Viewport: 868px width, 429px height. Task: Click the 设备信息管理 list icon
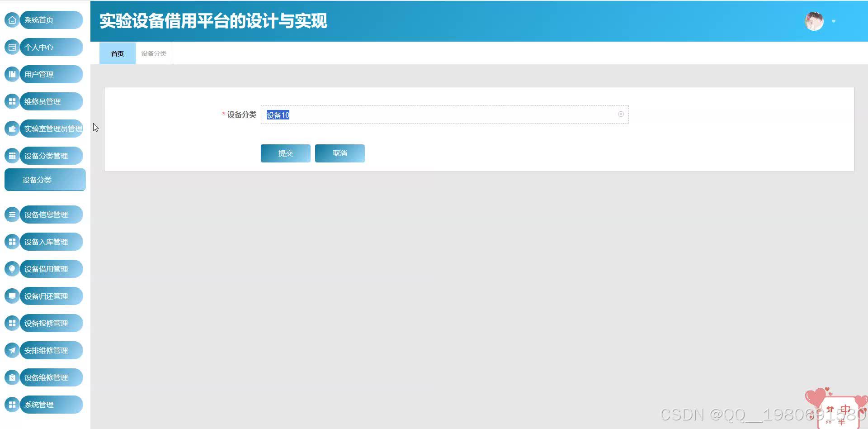(12, 214)
